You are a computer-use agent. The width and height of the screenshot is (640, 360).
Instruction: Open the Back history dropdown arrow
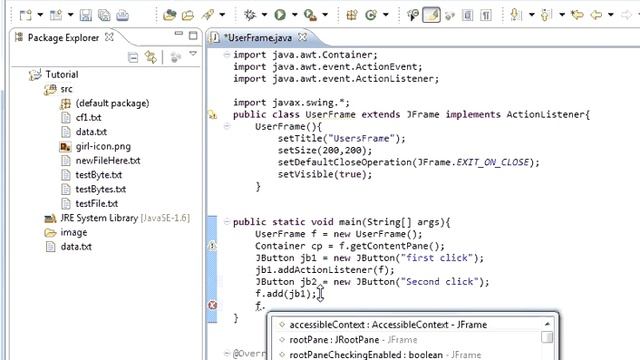611,15
